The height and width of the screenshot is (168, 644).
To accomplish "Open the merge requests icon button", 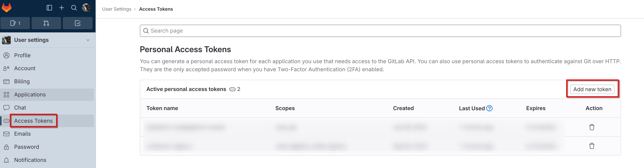I will pyautogui.click(x=46, y=23).
